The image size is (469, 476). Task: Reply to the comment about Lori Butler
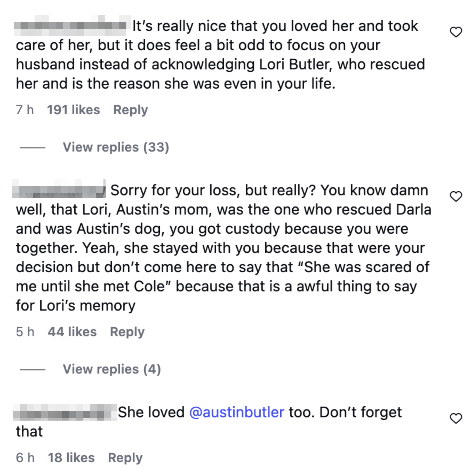[130, 110]
